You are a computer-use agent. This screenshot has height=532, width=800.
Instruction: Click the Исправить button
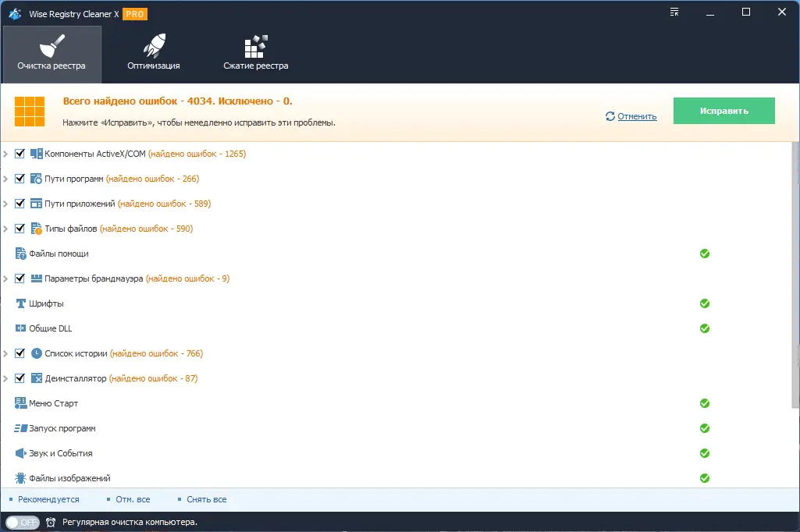click(724, 111)
